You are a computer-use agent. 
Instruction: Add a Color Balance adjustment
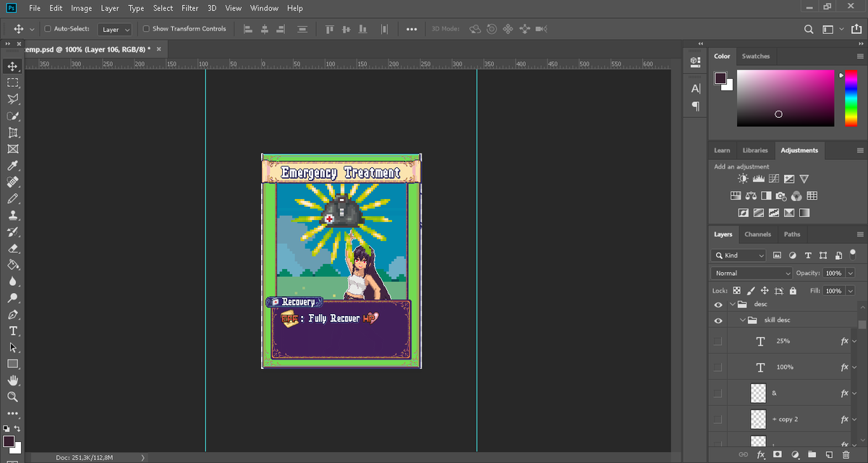751,196
